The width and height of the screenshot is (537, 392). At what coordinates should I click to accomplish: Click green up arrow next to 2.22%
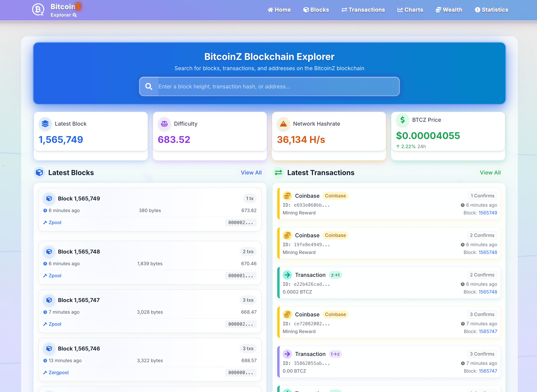coord(398,146)
